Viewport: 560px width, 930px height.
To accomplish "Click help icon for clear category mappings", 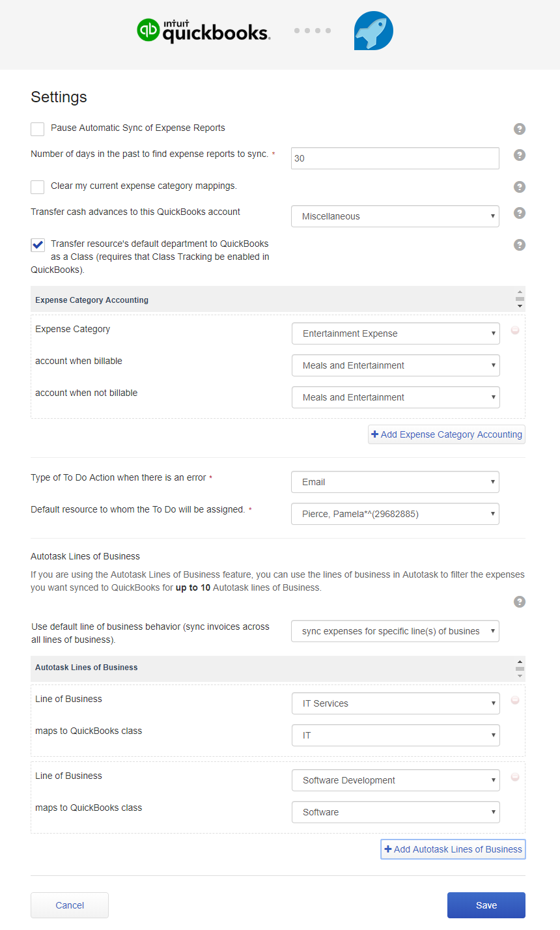I will (x=519, y=187).
